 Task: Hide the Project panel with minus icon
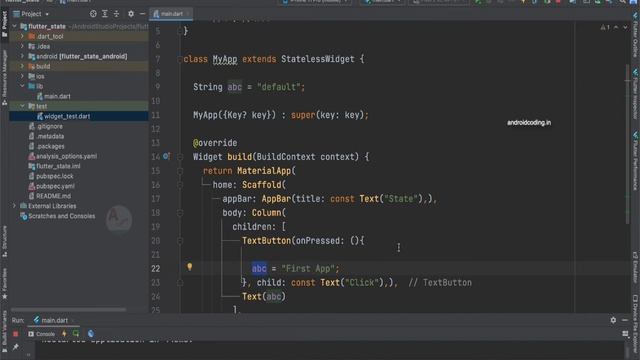pos(142,14)
